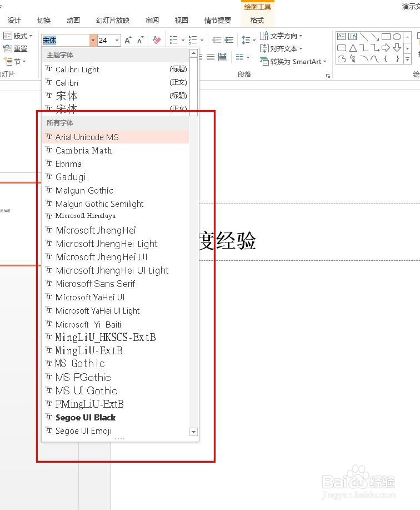Choose Microsoft JhengHei UI font
The height and width of the screenshot is (510, 420).
[116, 257]
